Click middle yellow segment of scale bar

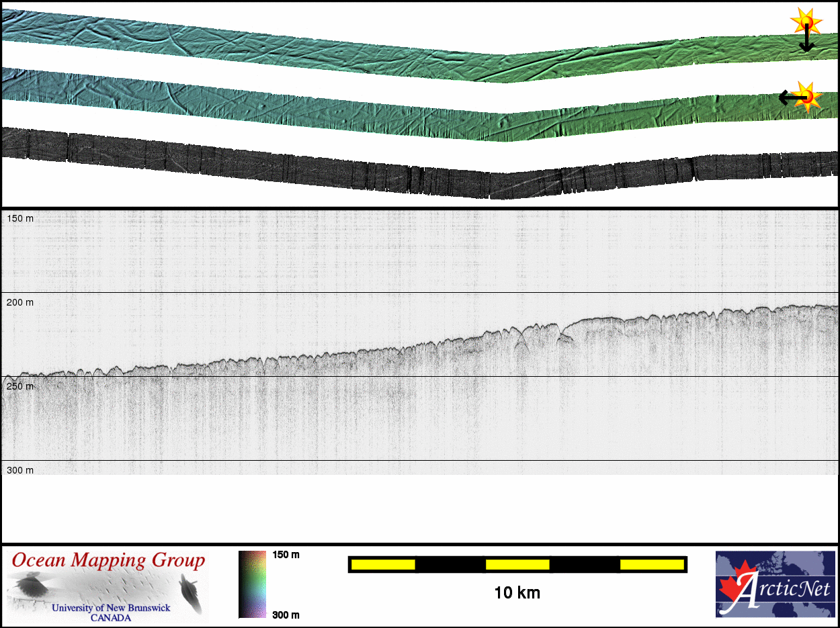517,565
